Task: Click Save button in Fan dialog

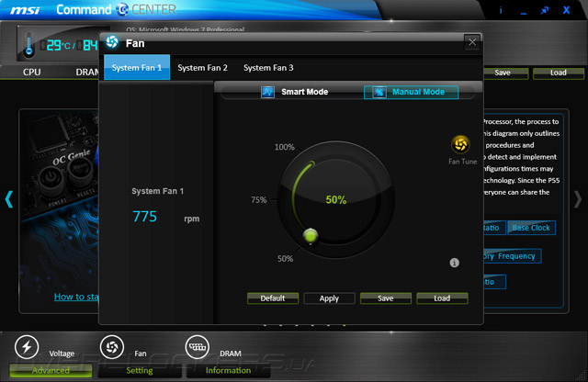Action: [x=386, y=298]
